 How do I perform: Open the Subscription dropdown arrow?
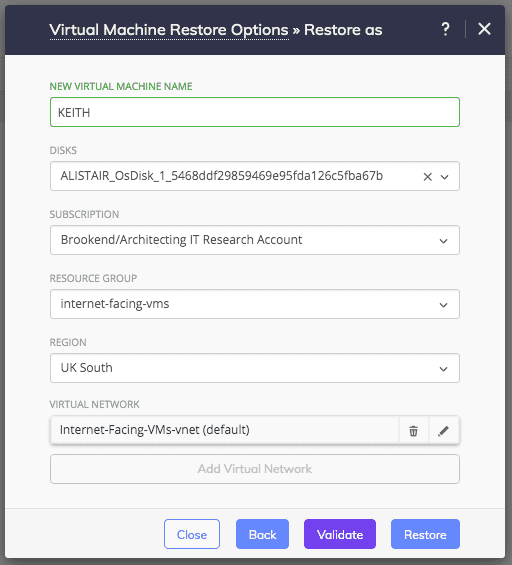coord(444,241)
